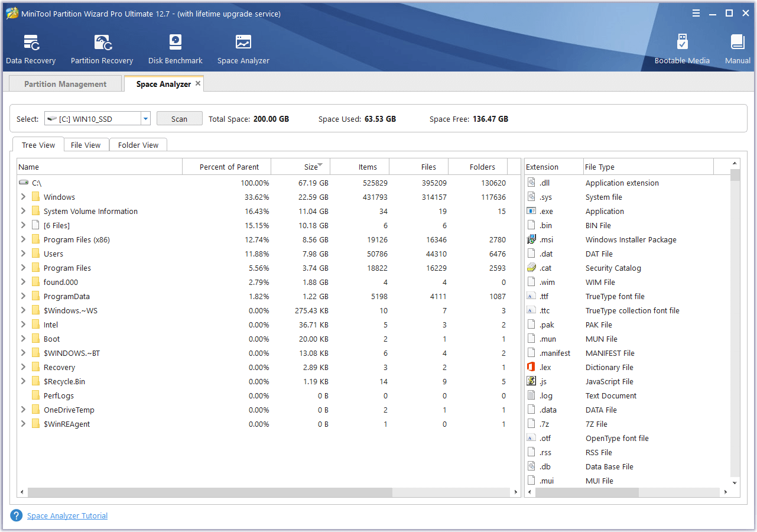
Task: Click the file type list vertical scrollbar thumb
Action: (735, 174)
